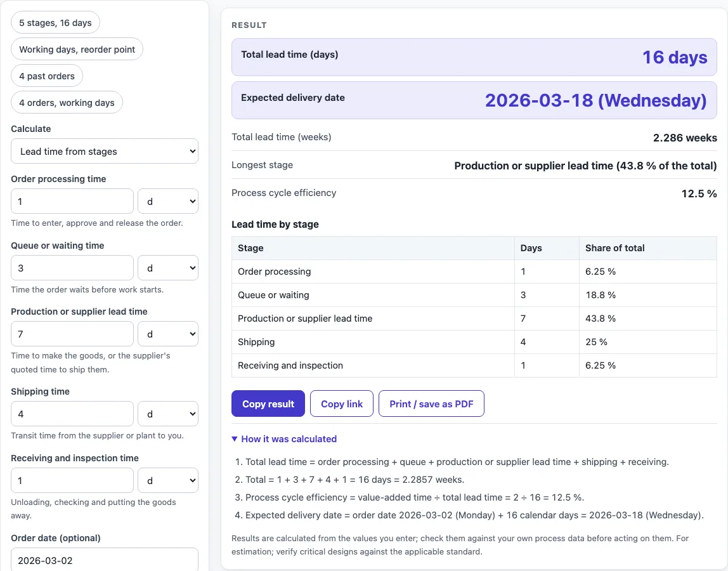
Task: Click the "18.8 %" share cell
Action: point(647,295)
